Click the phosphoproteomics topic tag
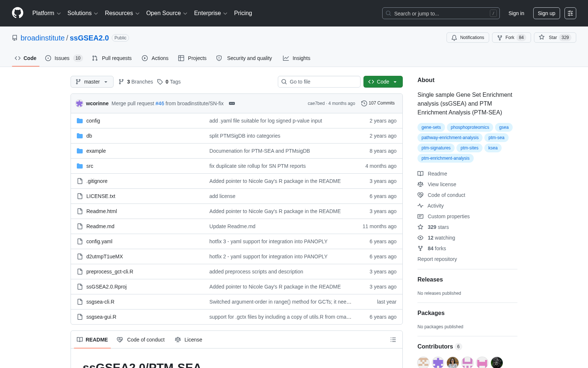This screenshot has width=588, height=368. click(470, 127)
